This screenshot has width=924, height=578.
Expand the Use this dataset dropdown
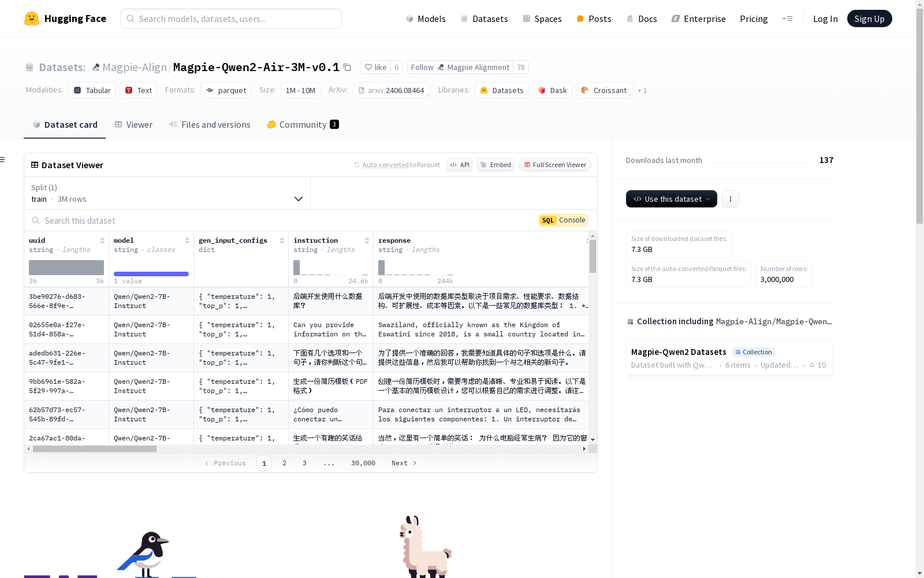pos(672,199)
